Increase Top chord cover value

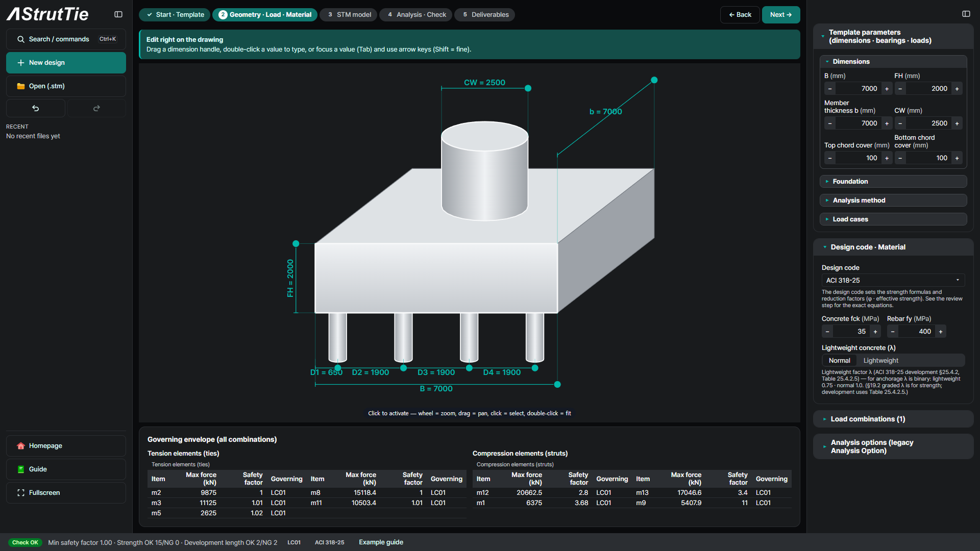[887, 158]
